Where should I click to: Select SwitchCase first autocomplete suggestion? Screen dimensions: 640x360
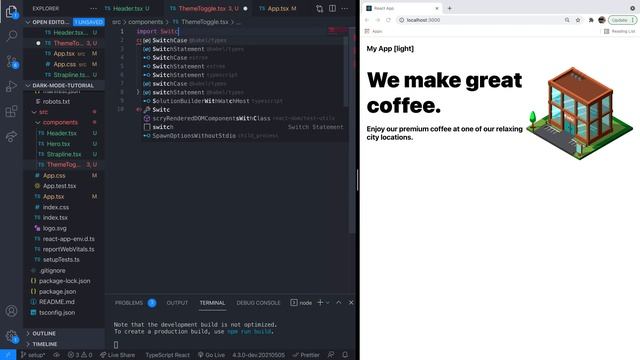245,40
